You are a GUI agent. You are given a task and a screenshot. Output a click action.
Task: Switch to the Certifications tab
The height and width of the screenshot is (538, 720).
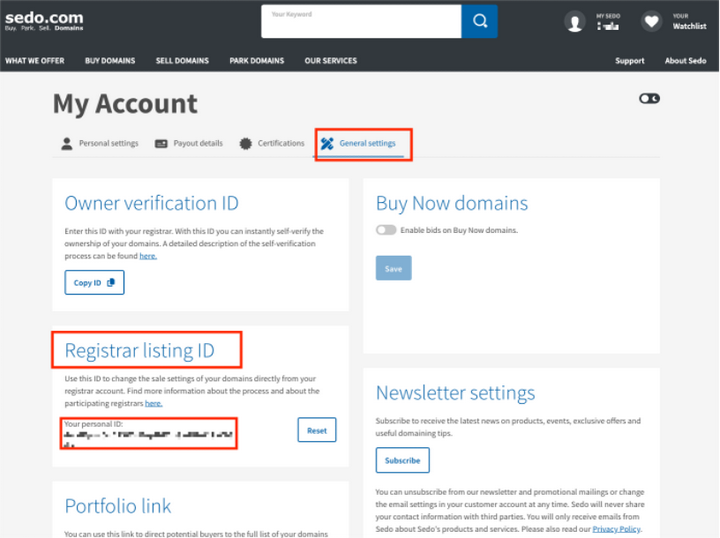(x=272, y=144)
